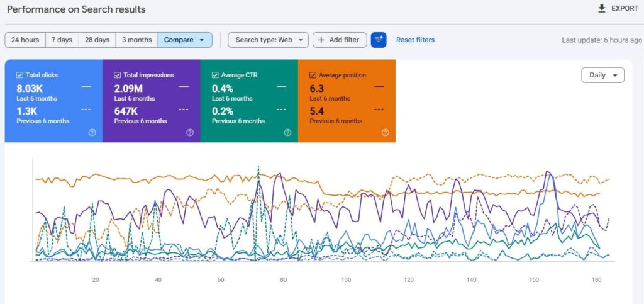
Task: Open help icon on Total impressions card
Action: coord(190,132)
